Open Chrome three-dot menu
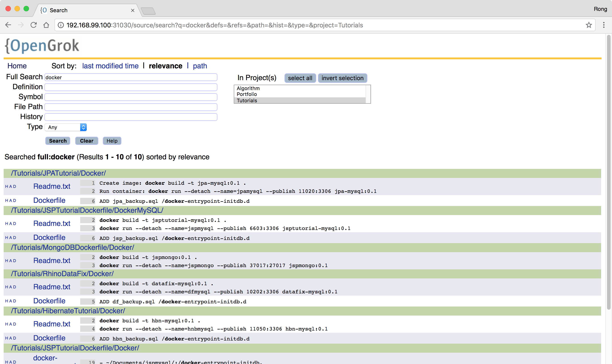The height and width of the screenshot is (364, 612). [x=604, y=25]
